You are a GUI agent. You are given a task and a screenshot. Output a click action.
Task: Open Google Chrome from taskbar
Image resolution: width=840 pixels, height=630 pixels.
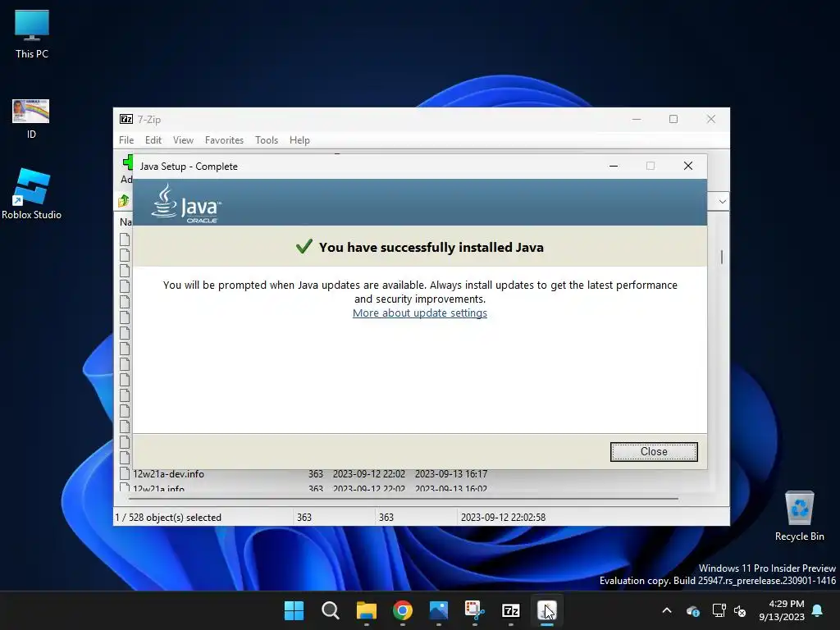(402, 610)
